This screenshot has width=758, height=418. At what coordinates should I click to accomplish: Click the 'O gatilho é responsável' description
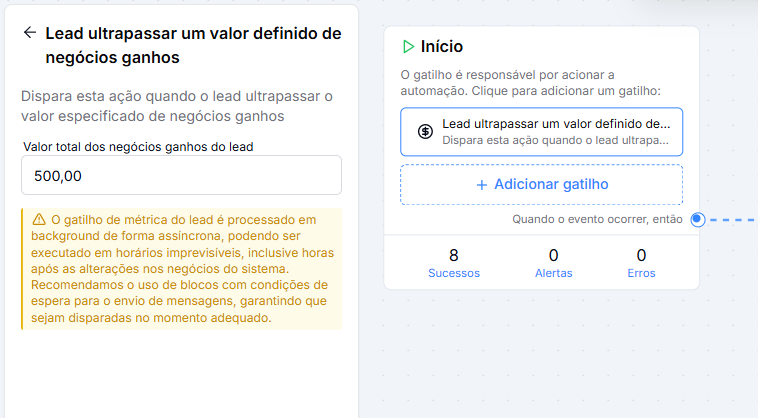(x=538, y=83)
